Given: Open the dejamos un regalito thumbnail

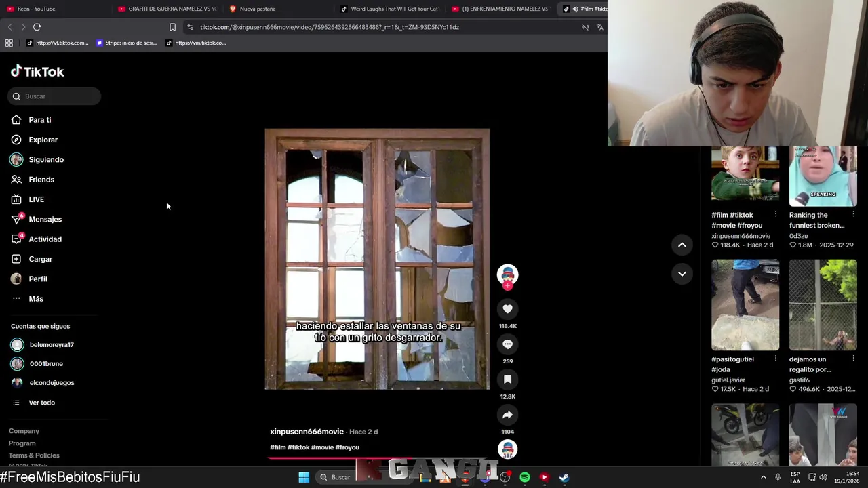Looking at the screenshot, I should (x=823, y=305).
